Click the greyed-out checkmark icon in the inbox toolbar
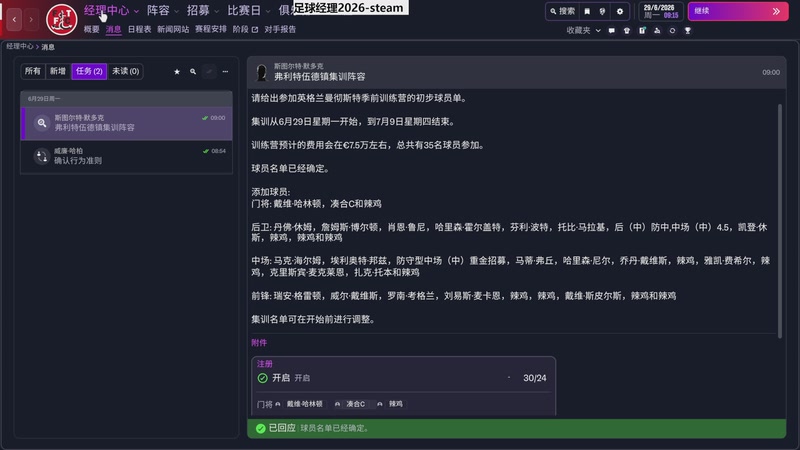 [209, 71]
